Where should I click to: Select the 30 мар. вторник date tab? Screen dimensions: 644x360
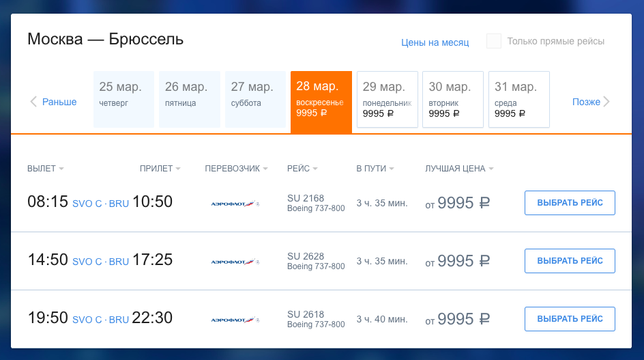[x=453, y=99]
